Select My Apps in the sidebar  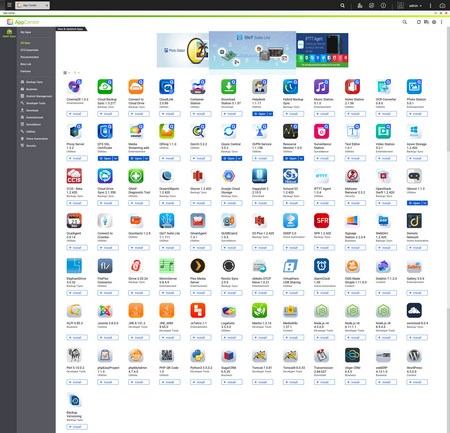point(26,32)
